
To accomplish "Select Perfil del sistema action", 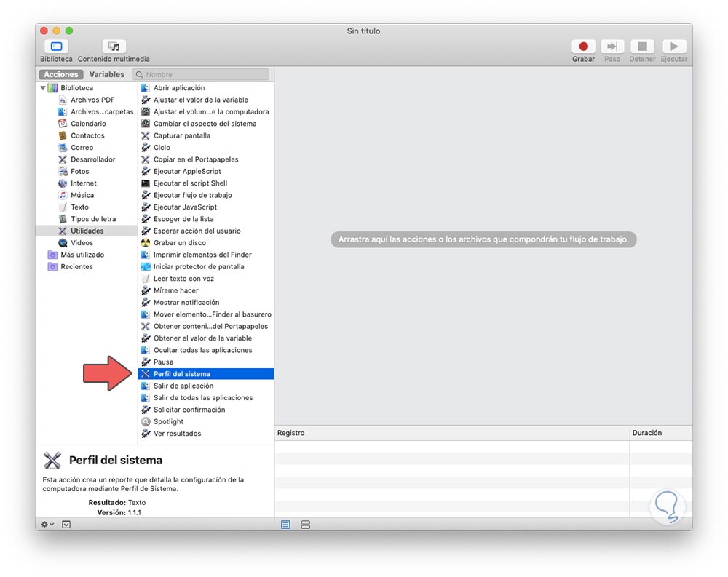I will pyautogui.click(x=206, y=374).
